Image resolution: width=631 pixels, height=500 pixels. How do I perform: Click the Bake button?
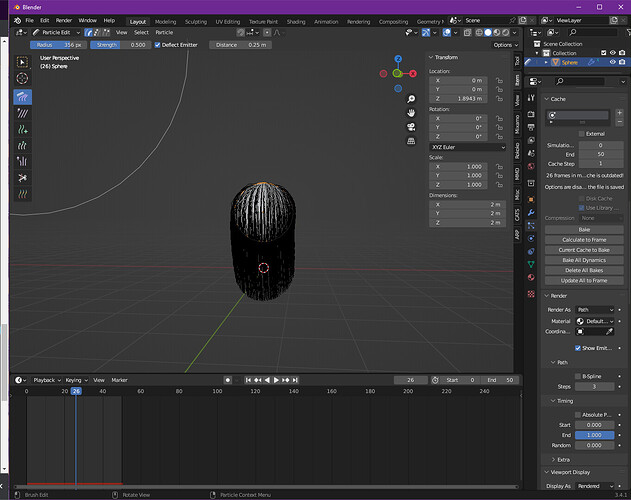click(584, 229)
